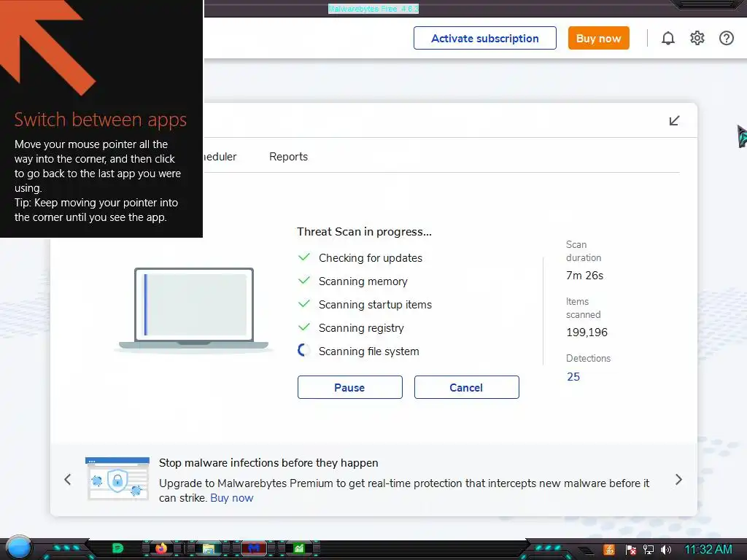The height and width of the screenshot is (560, 747).
Task: Click the Scanning file system spinner
Action: 303,351
